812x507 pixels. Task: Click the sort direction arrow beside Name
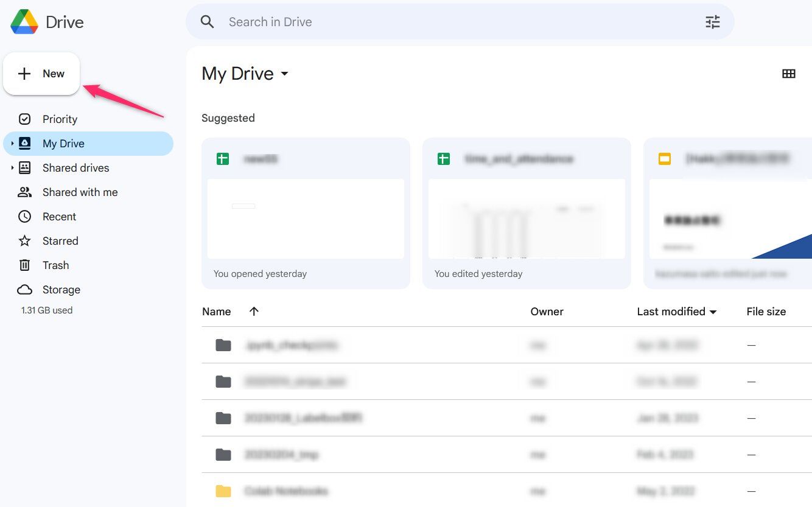tap(254, 311)
